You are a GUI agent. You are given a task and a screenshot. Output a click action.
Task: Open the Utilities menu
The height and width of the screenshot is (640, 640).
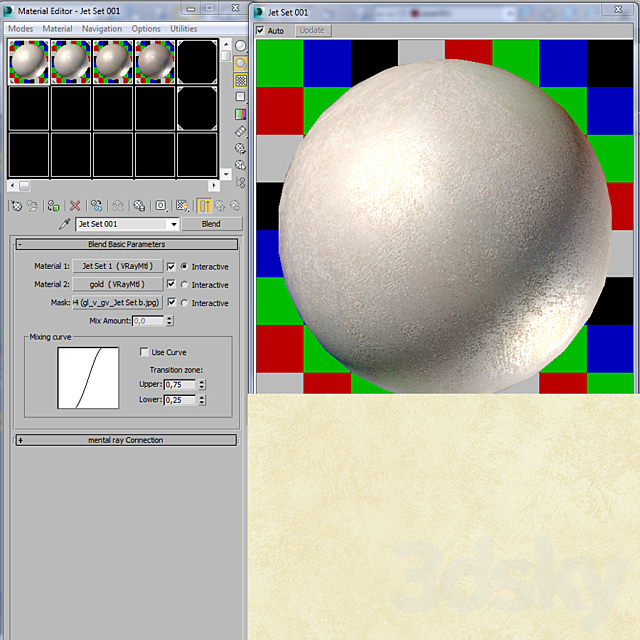click(x=183, y=29)
